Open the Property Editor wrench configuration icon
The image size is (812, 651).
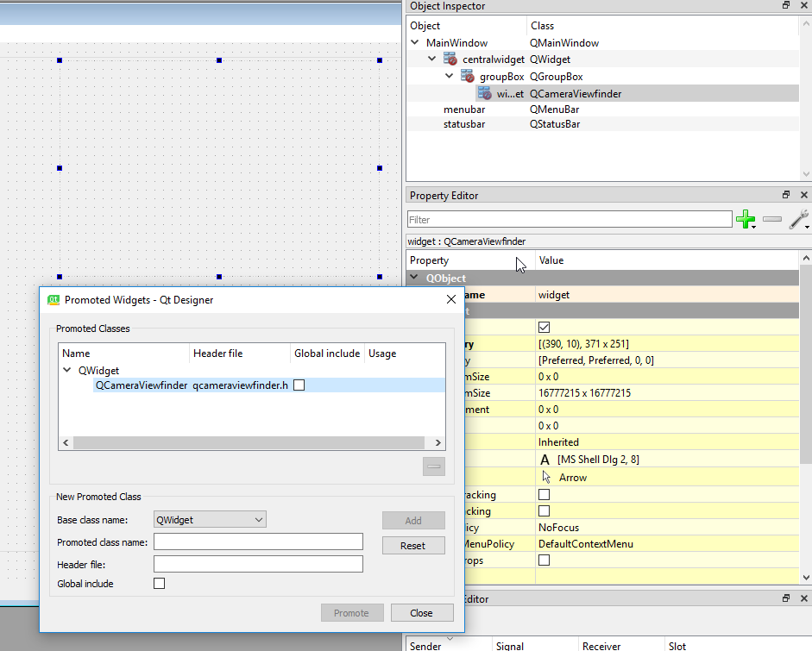tap(798, 219)
